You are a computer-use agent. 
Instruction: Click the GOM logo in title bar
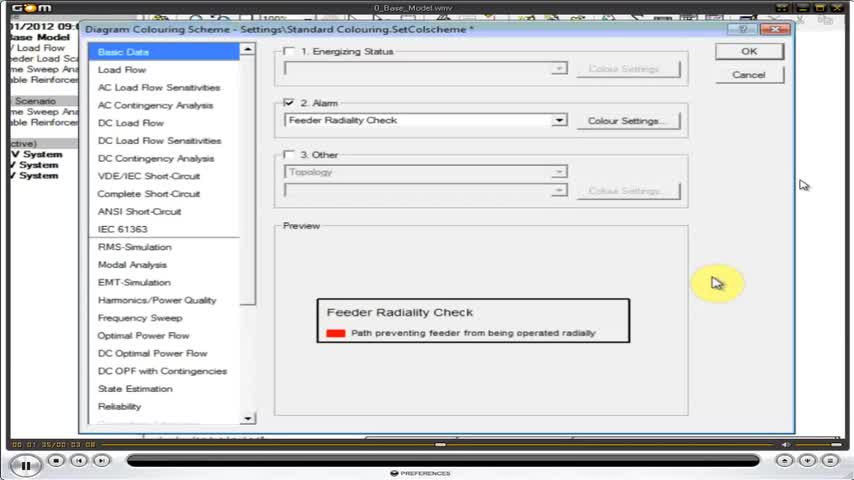[32, 8]
